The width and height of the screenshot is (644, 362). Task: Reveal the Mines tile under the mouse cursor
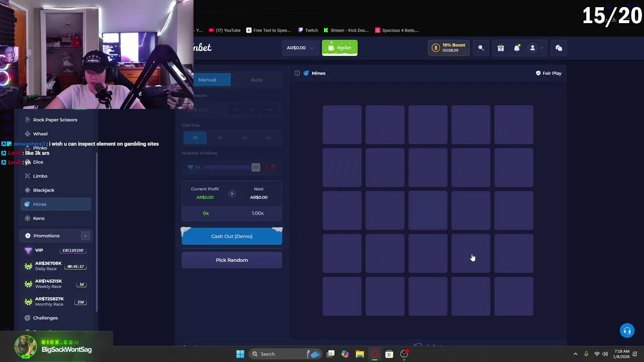point(471,254)
